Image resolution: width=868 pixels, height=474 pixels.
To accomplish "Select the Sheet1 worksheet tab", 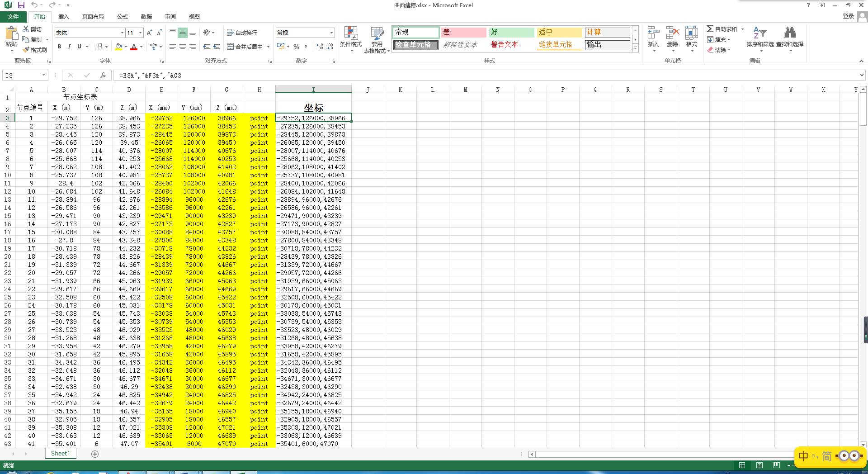I will tap(60, 454).
